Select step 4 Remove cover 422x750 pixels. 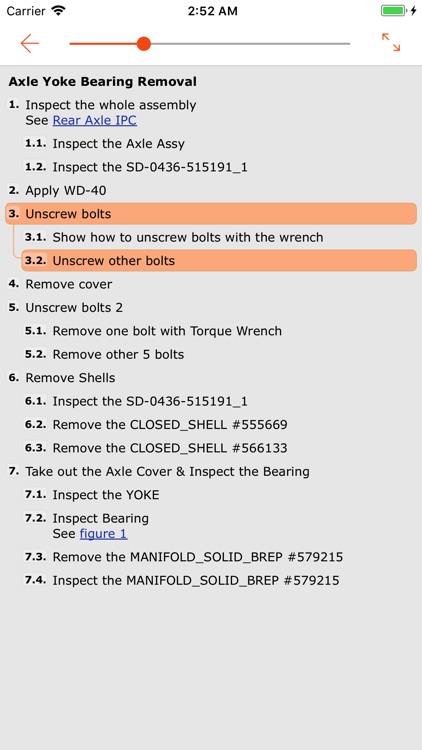click(x=211, y=284)
